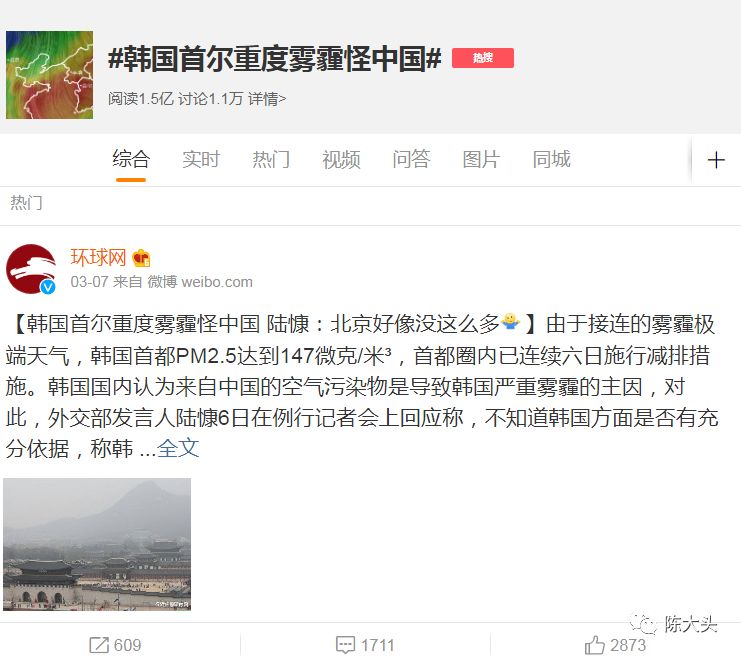Open the topic map cover image
741x656 pixels.
point(50,75)
